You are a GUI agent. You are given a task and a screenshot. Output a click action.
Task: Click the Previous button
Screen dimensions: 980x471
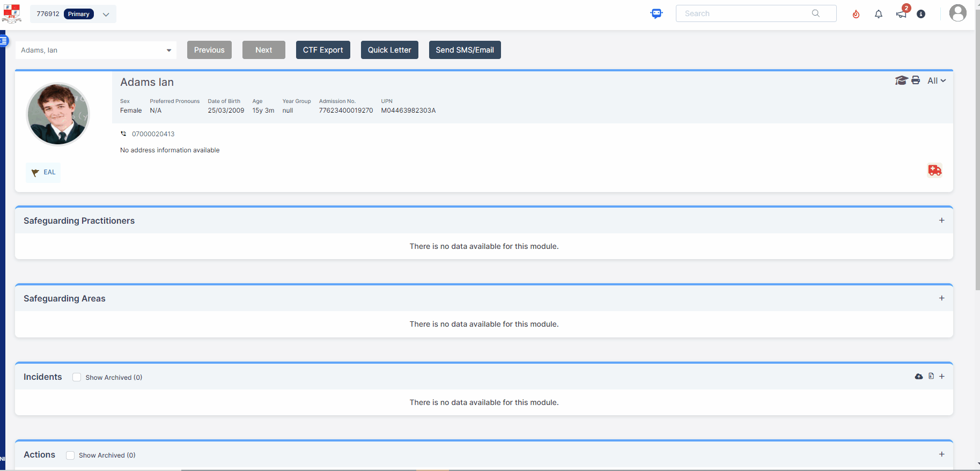click(209, 50)
